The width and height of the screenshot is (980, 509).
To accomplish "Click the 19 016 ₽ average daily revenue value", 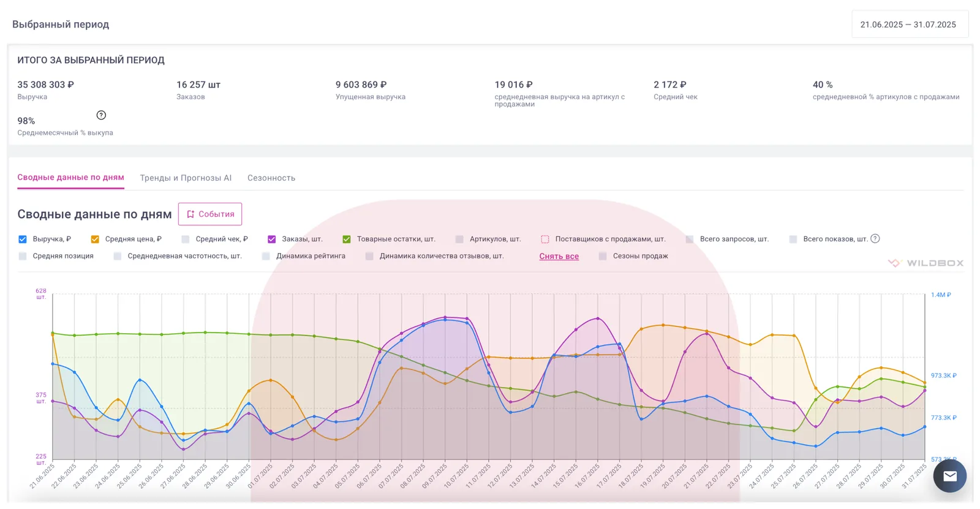I will click(x=514, y=85).
